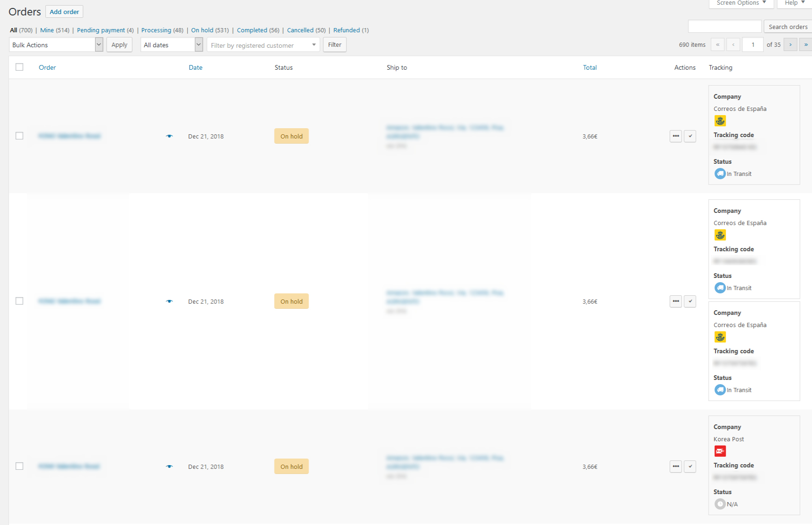This screenshot has width=812, height=525.
Task: Click the Korea Post red logo icon
Action: tap(720, 451)
